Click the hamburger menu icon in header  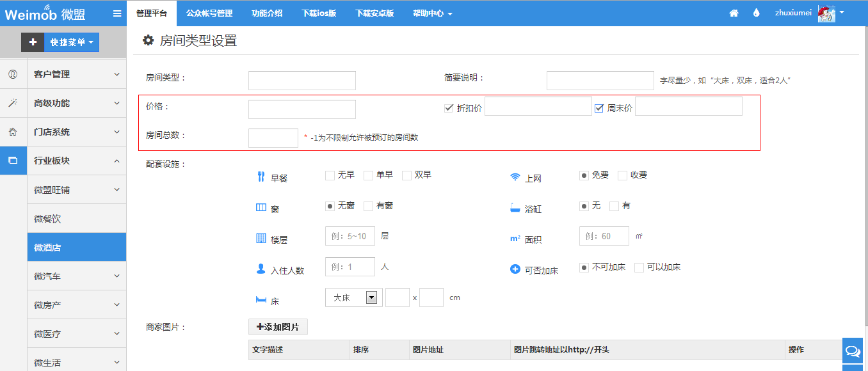pos(117,13)
